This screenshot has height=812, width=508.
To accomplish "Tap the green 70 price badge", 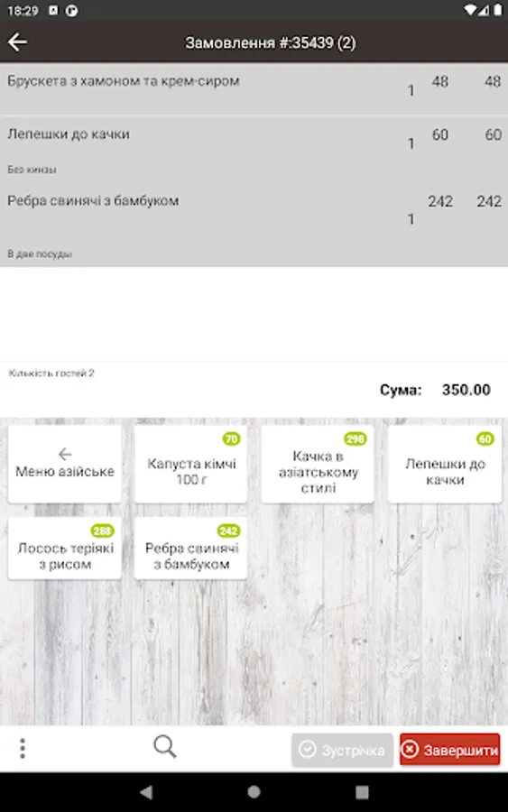I will click(232, 438).
